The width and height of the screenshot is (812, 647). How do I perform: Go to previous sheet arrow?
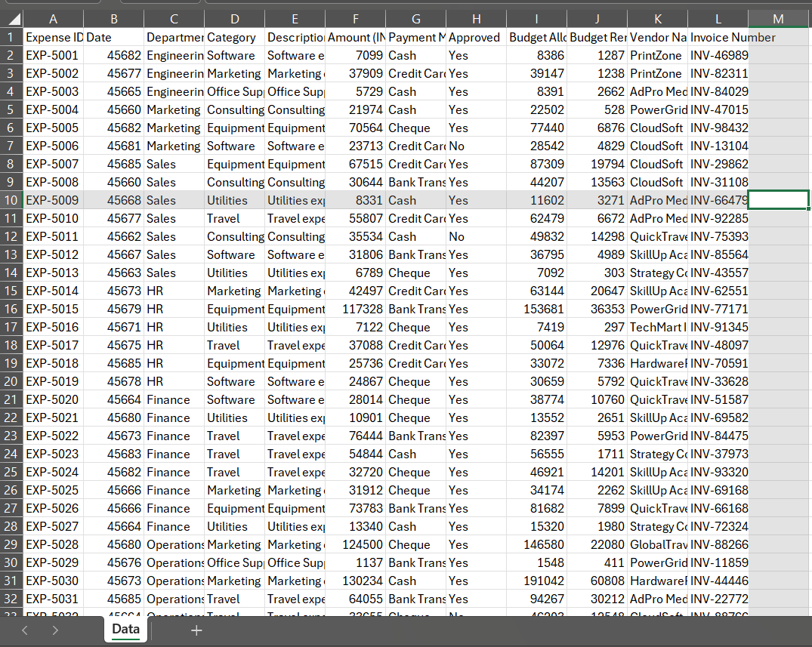coord(25,630)
